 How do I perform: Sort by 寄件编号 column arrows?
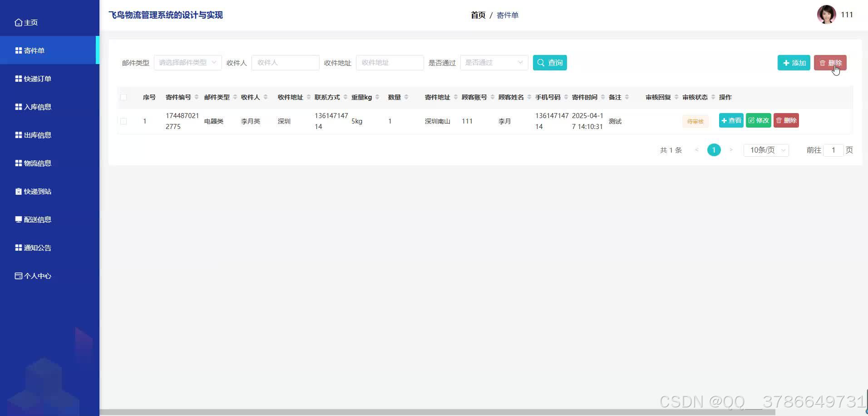tap(197, 97)
